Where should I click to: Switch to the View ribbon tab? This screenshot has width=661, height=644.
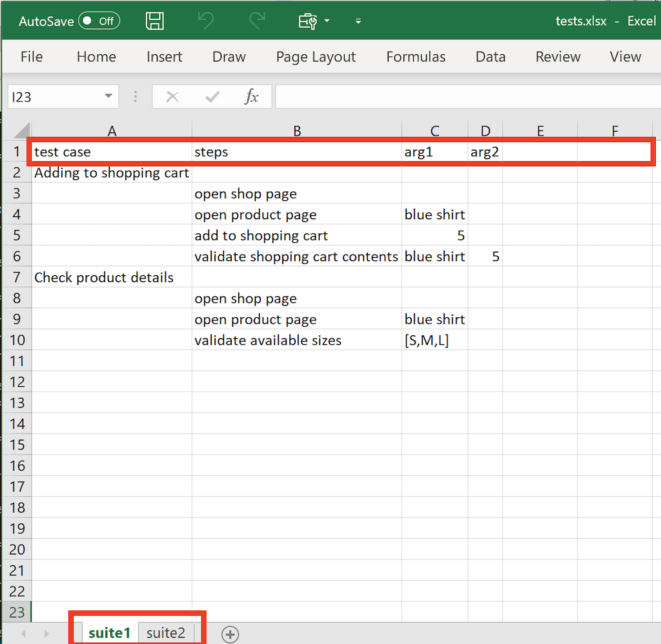tap(625, 56)
